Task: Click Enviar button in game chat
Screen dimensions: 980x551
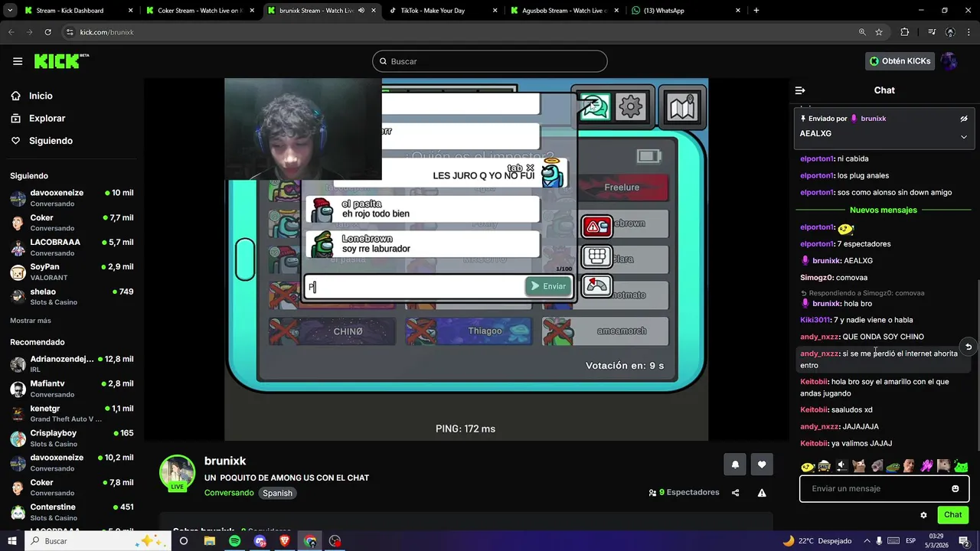Action: [x=548, y=286]
